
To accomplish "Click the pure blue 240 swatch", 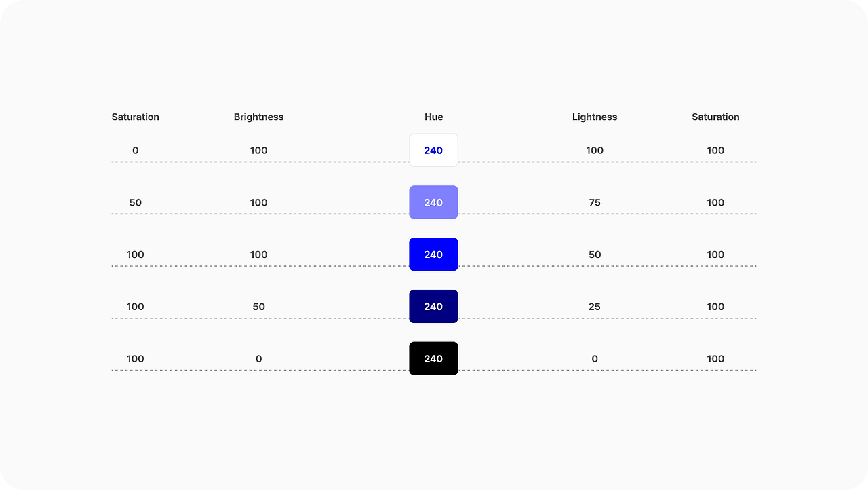I will 433,255.
